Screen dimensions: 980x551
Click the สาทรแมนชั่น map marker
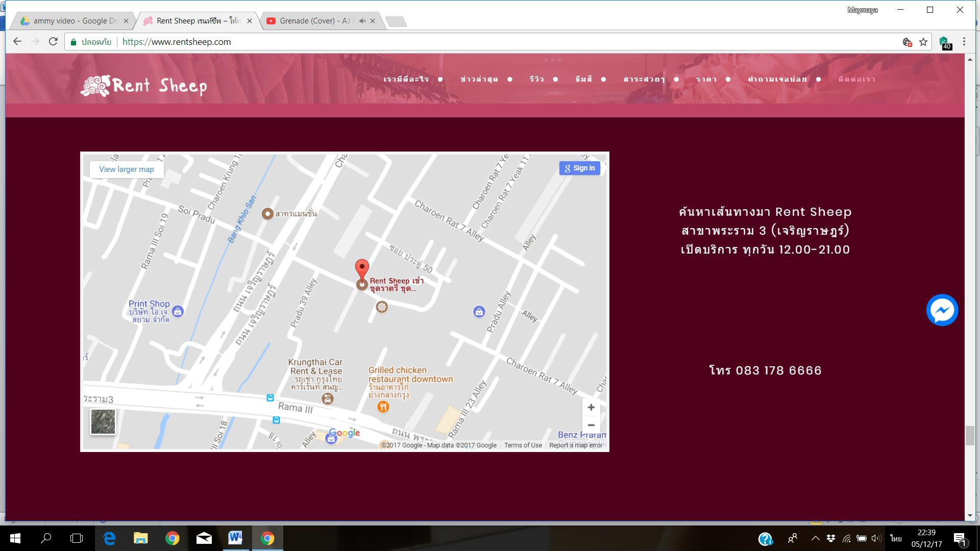coord(267,214)
